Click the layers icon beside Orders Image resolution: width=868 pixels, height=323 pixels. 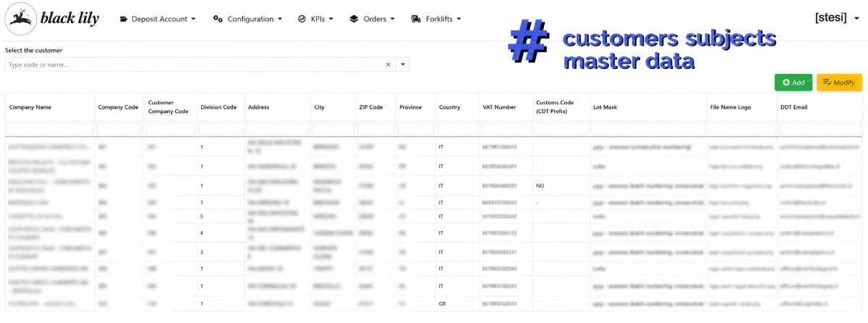pos(354,19)
